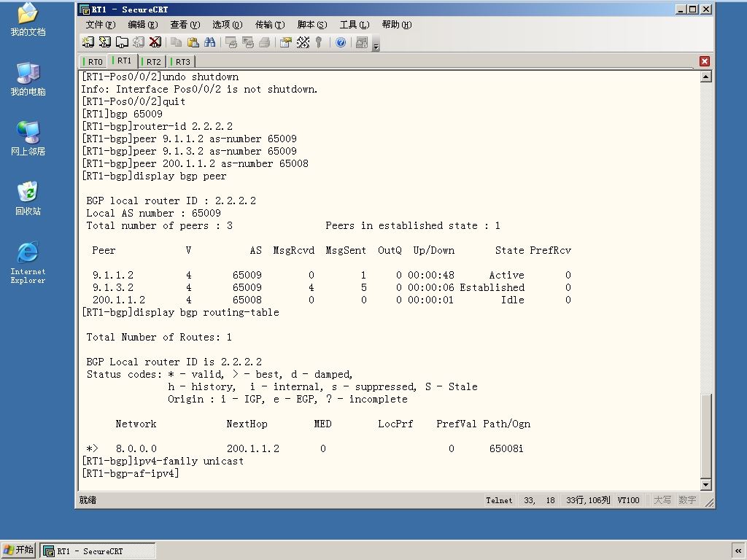Click the 8.0.0.0 network entry
The width and height of the screenshot is (747, 560).
pyautogui.click(x=136, y=448)
